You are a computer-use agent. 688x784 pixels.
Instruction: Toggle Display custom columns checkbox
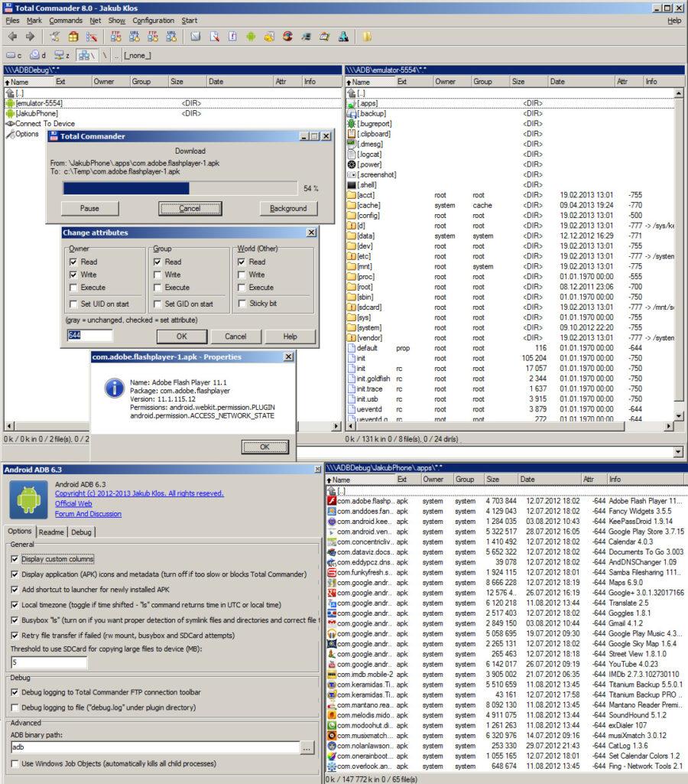[15, 559]
